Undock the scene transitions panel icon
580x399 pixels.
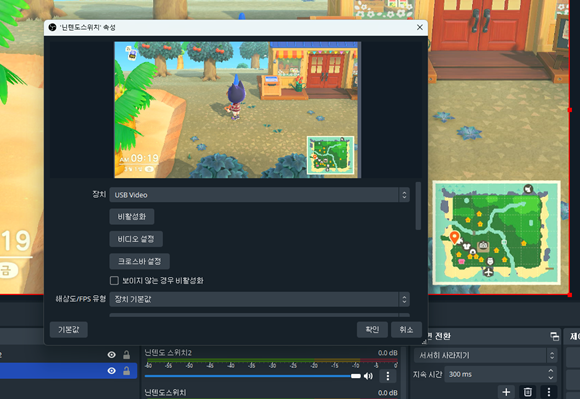[554, 336]
